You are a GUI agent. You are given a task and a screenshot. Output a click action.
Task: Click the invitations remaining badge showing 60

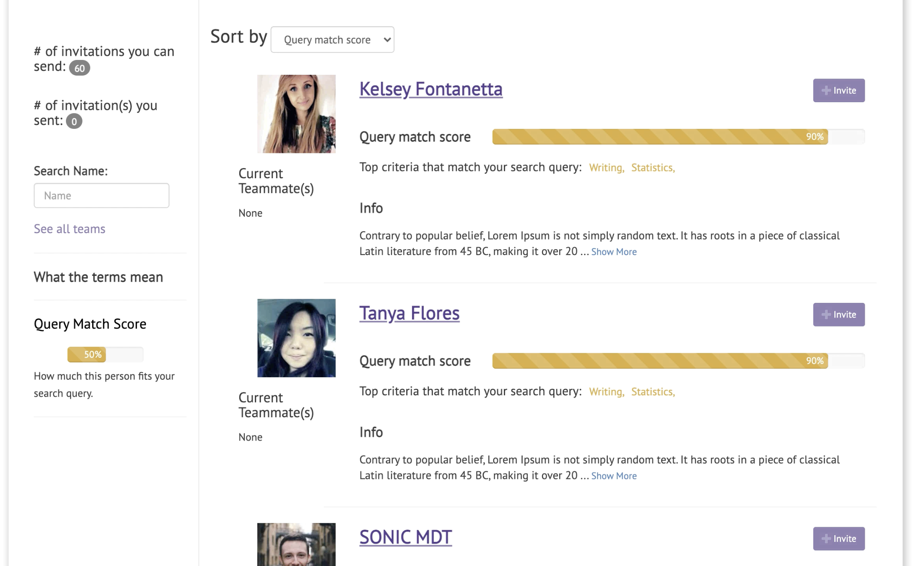(79, 68)
